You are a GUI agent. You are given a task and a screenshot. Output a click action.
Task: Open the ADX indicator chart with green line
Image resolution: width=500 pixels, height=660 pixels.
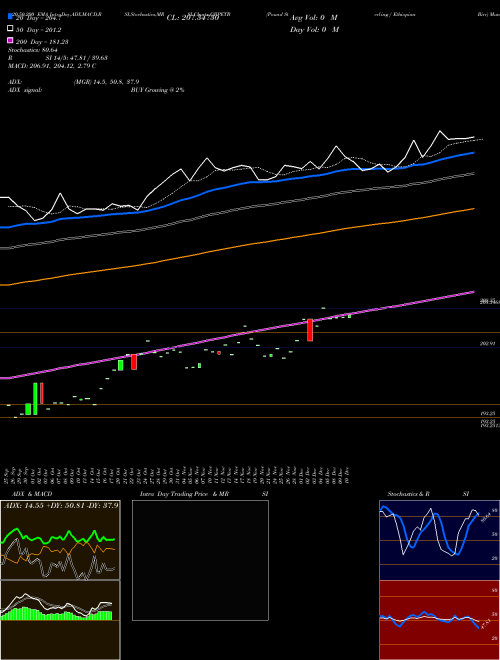[x=60, y=540]
